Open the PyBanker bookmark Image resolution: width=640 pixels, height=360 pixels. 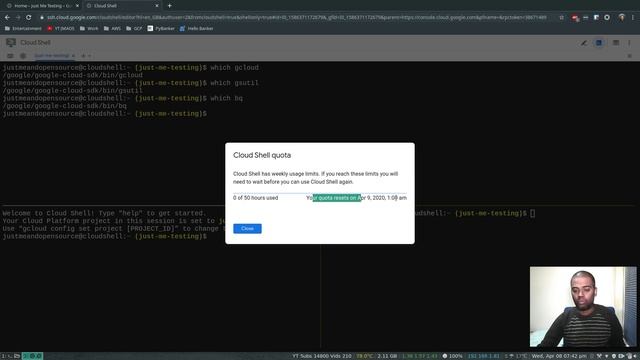tap(161, 29)
